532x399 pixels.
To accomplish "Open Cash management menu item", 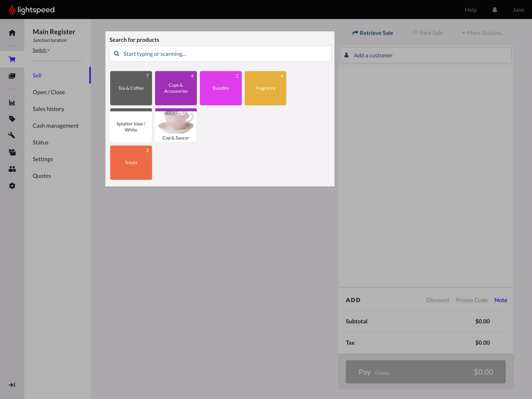I will (x=55, y=126).
